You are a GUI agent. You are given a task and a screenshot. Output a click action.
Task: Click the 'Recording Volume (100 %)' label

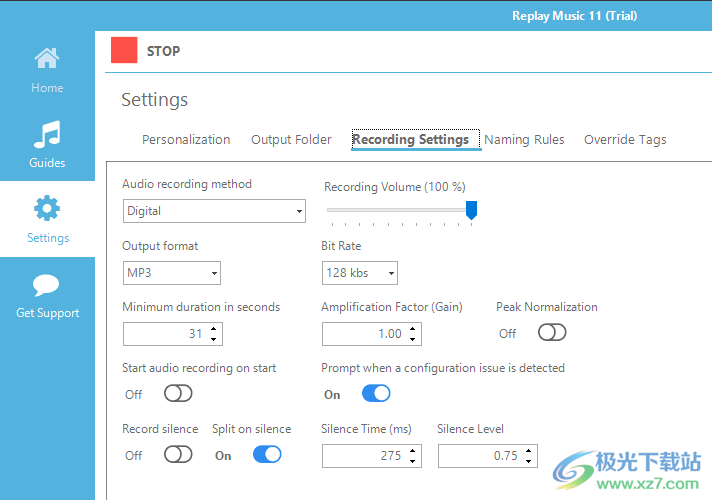coord(395,187)
